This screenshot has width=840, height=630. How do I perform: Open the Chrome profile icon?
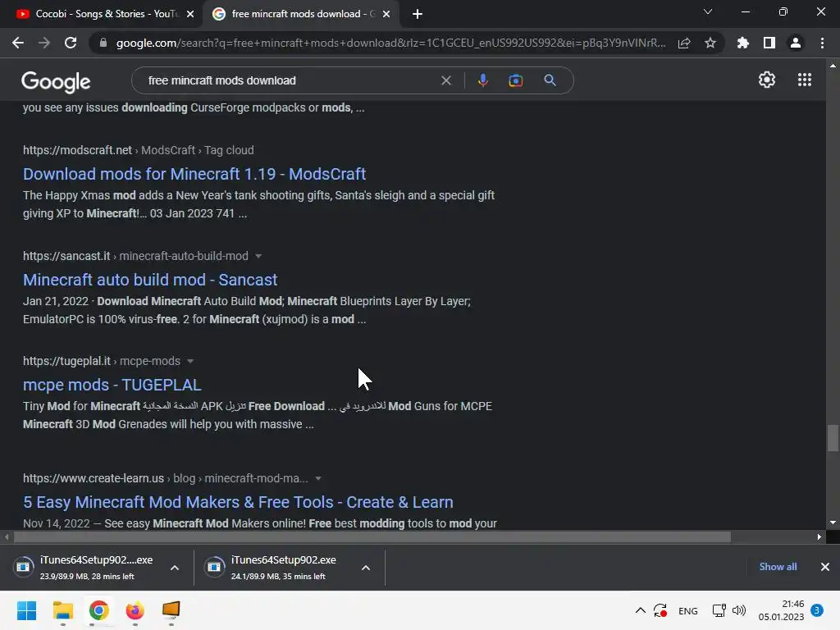pyautogui.click(x=796, y=43)
